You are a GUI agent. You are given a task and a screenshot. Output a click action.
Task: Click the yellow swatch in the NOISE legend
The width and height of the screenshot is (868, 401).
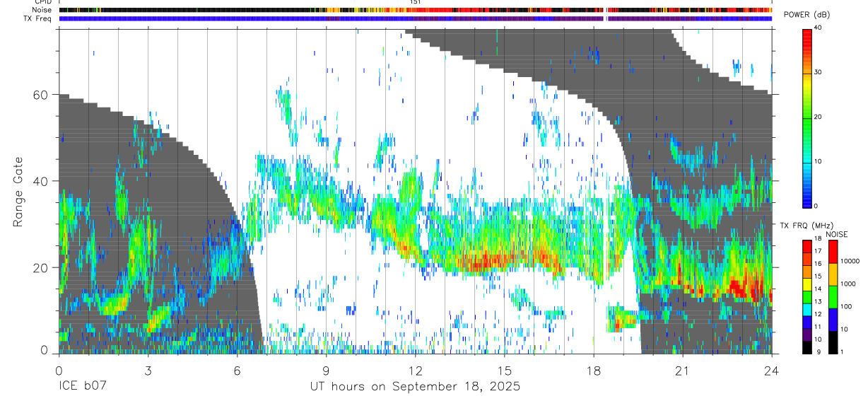(832, 274)
